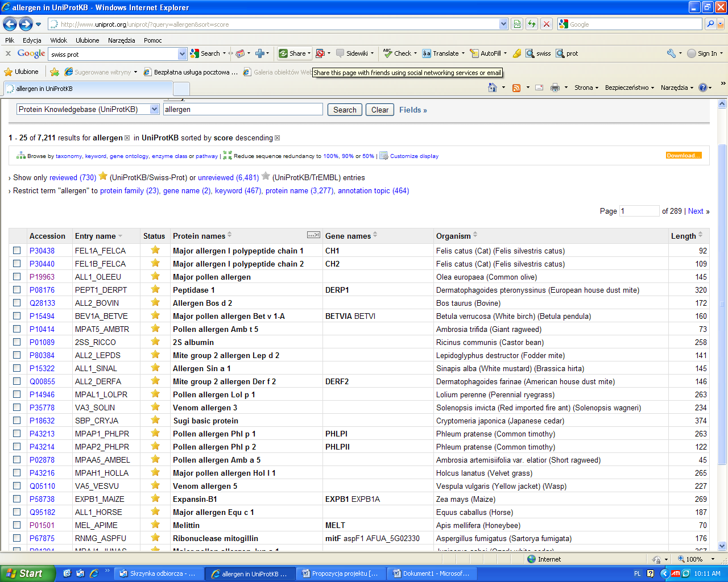Click the orange Download button
Image resolution: width=728 pixels, height=582 pixels.
pos(684,155)
